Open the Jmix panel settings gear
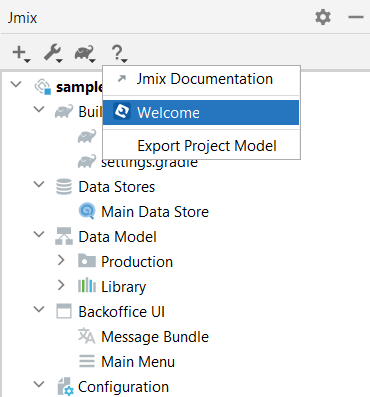Image resolution: width=370 pixels, height=397 pixels. (323, 17)
